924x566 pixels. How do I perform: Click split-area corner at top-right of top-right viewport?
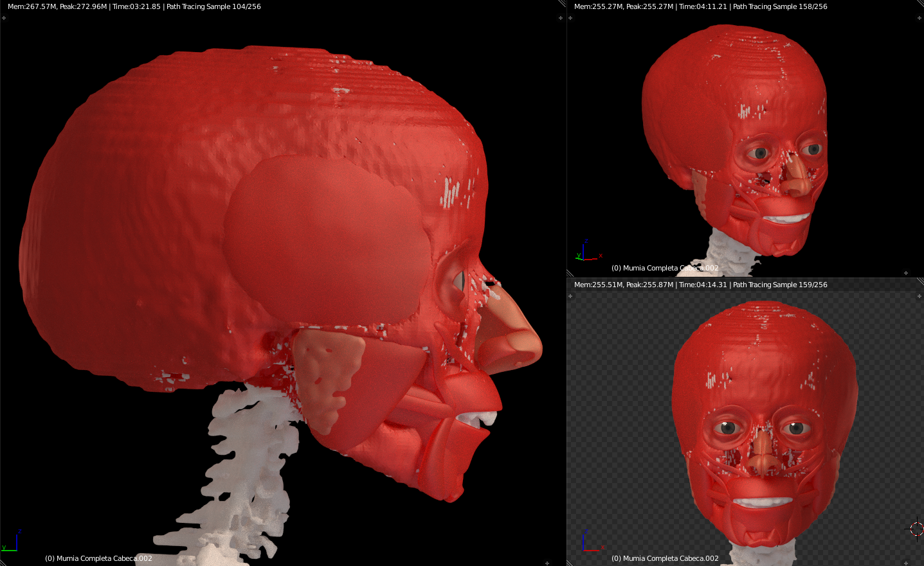coord(920,3)
